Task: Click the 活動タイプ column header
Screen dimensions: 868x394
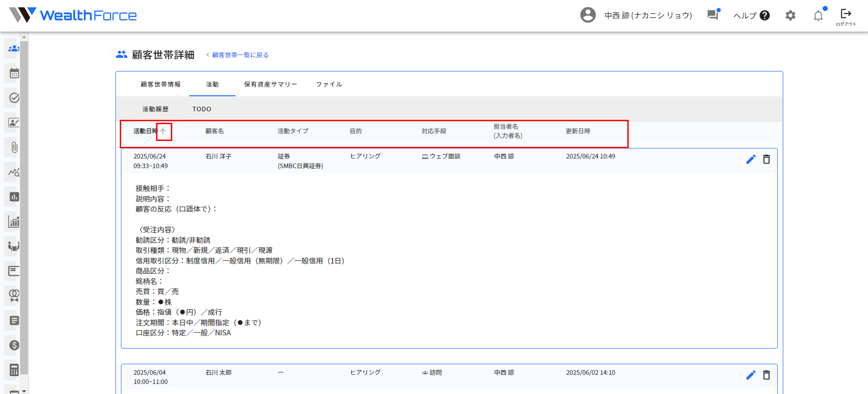Action: (x=293, y=131)
